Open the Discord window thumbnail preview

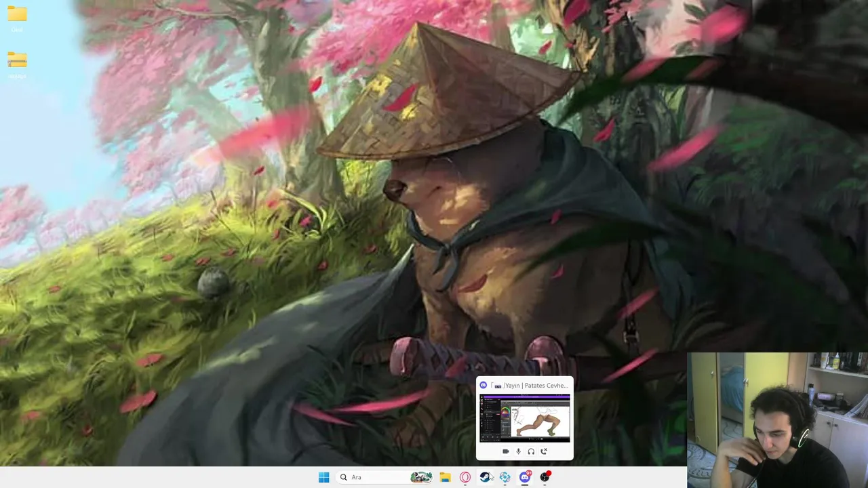tap(525, 418)
